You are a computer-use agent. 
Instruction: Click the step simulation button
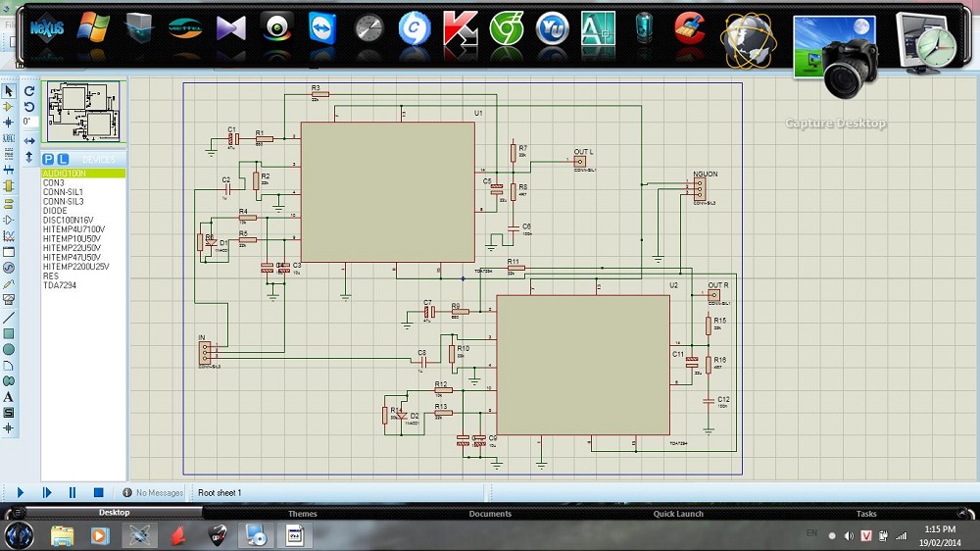point(46,492)
